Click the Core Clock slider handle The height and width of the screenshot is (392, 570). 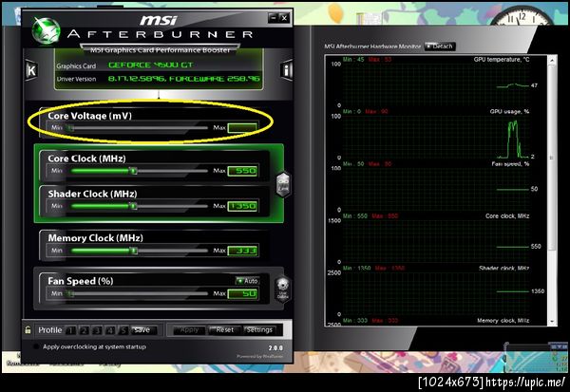134,171
